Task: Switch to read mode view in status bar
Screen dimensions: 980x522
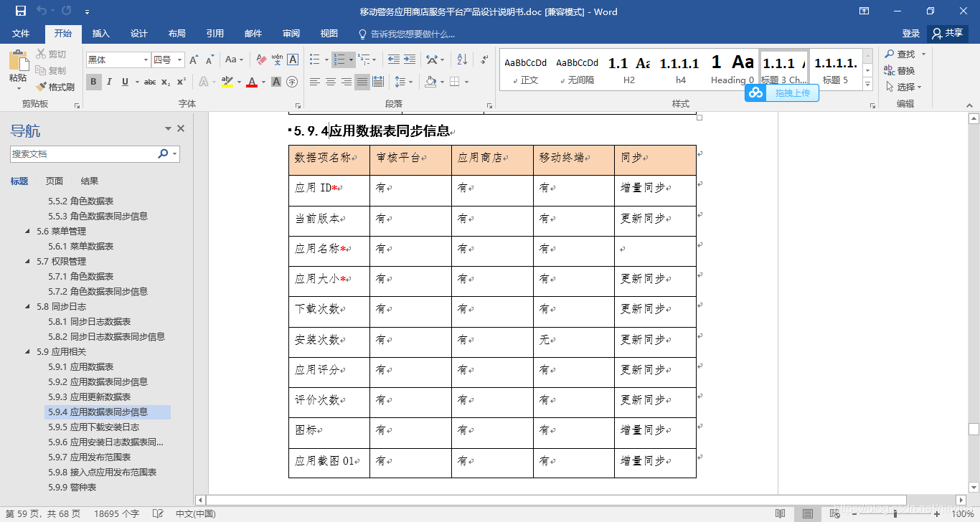Action: (x=780, y=513)
